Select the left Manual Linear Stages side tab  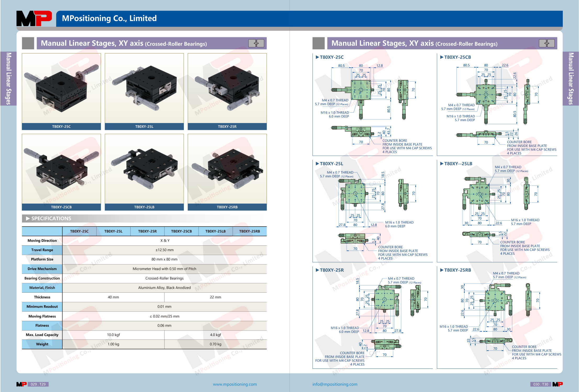8,79
